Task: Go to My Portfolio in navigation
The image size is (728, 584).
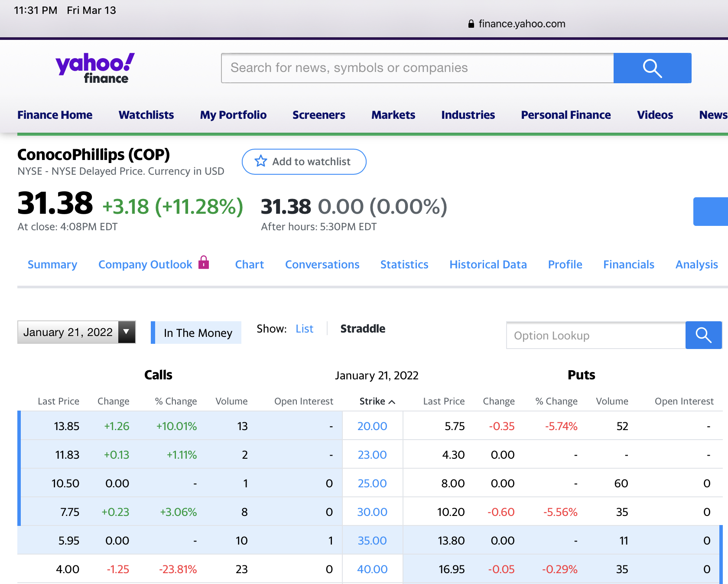Action: pos(233,115)
